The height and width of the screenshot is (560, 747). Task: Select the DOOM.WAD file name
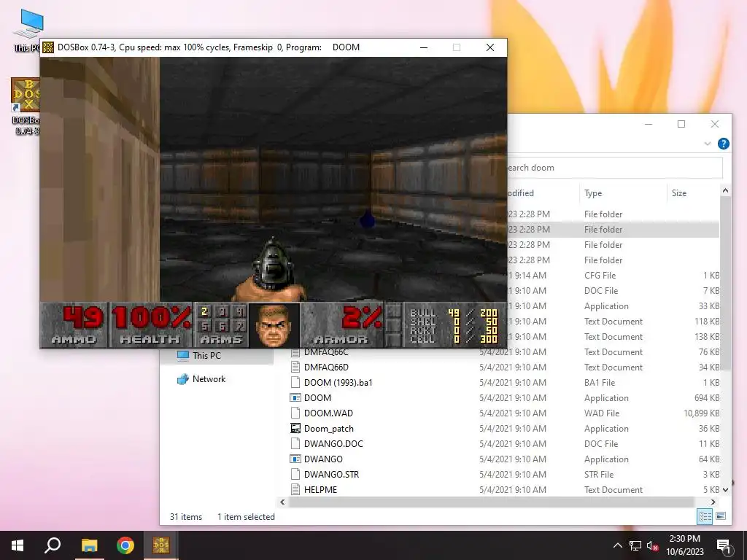(x=328, y=413)
